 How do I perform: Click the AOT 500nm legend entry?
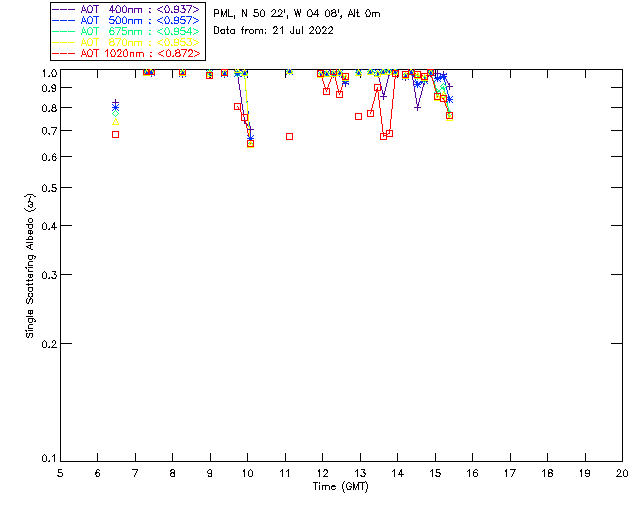126,20
